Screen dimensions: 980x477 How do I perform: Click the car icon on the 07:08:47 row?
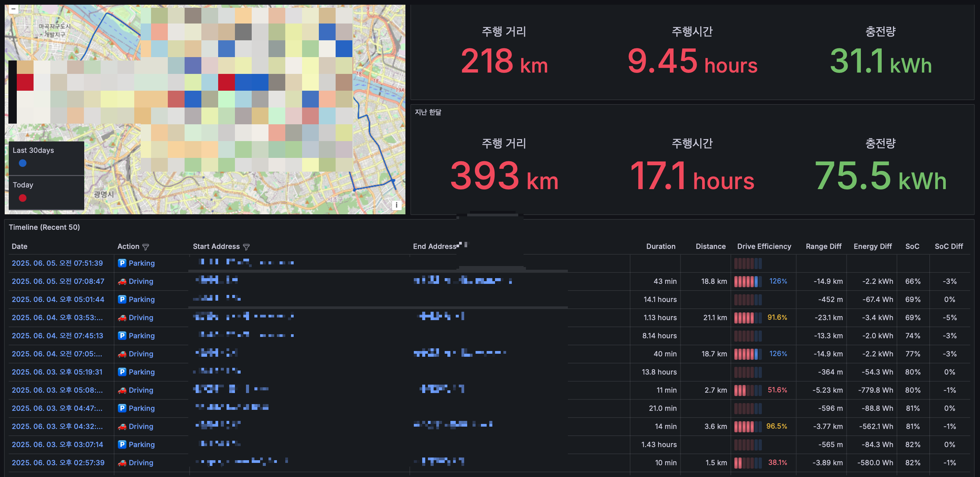122,281
